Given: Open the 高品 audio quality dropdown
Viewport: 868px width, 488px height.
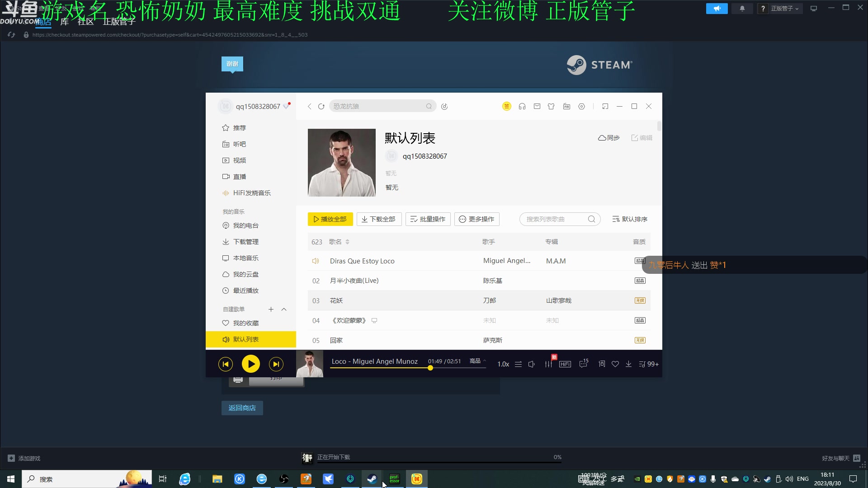Looking at the screenshot, I should click(x=477, y=361).
